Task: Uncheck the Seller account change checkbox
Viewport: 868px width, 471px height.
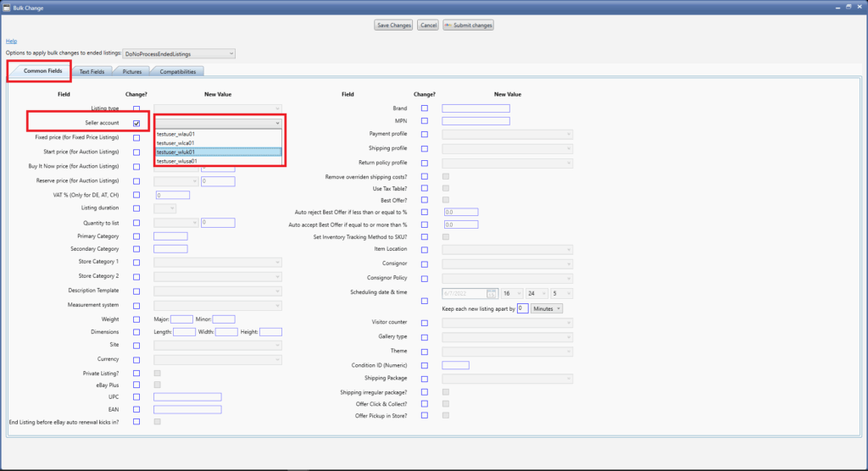Action: click(x=136, y=124)
